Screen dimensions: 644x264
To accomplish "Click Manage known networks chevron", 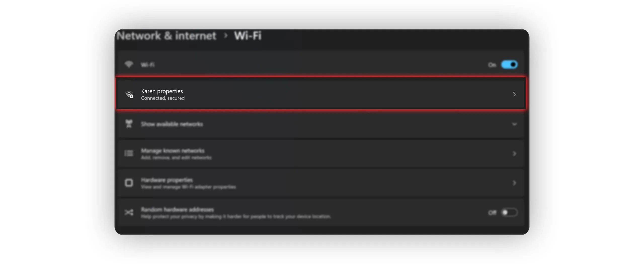I will (514, 153).
